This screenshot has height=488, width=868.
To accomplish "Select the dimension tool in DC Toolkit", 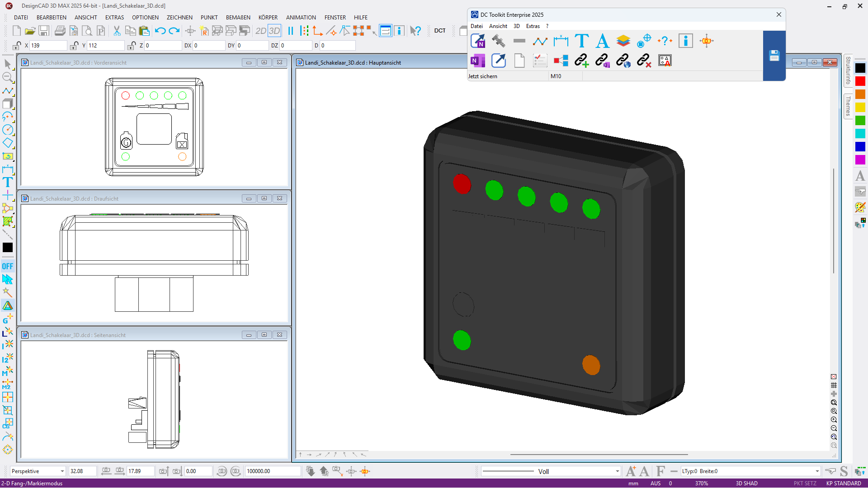I will click(561, 41).
